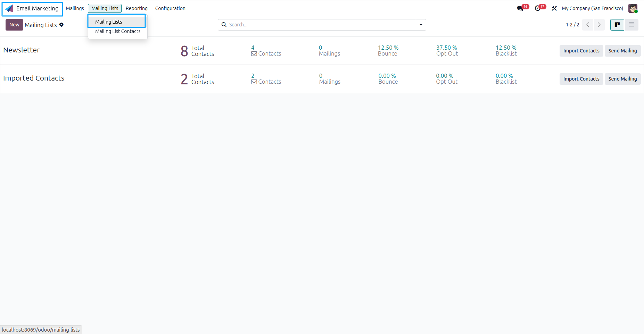Screen dimensions: 644x334
Task: Open the Imported Contacts mailing list
Action: tap(34, 78)
